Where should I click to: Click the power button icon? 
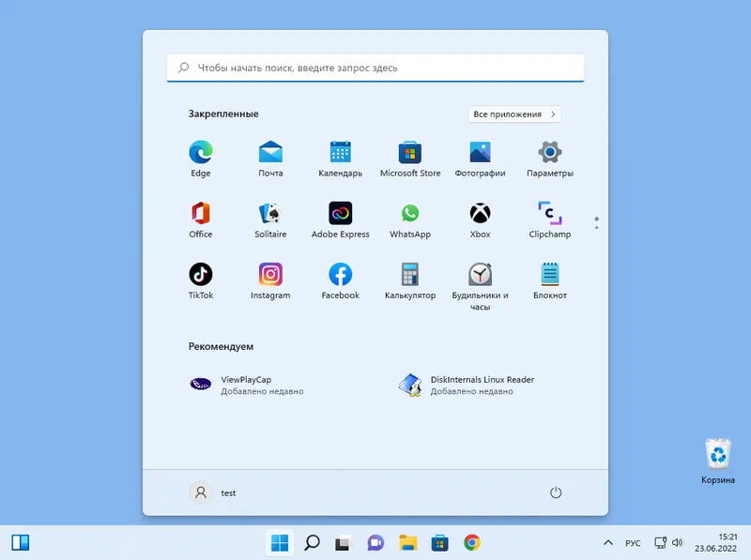556,492
